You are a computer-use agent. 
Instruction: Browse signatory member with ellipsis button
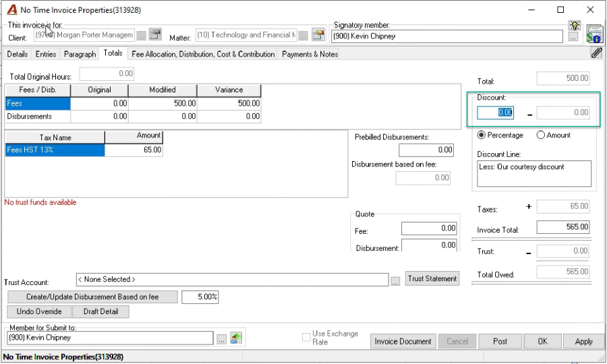573,37
